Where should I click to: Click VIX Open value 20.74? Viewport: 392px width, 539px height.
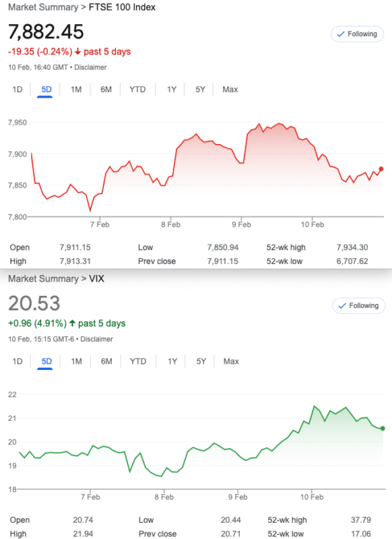[x=83, y=520]
